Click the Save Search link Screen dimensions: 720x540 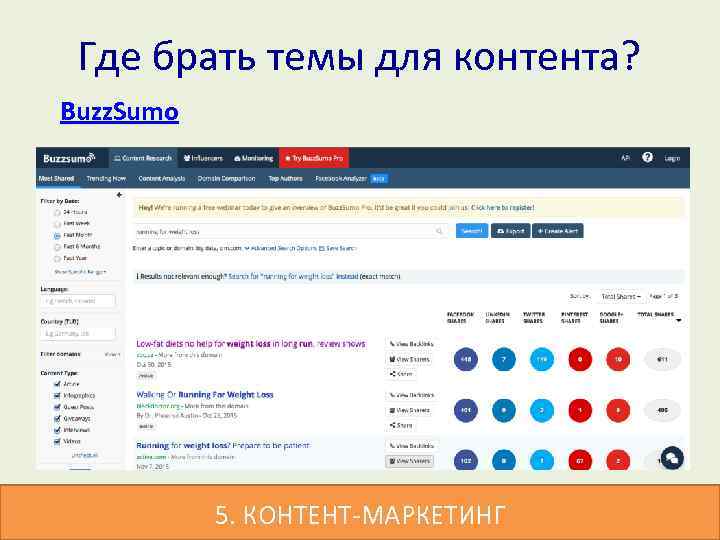coord(338,248)
